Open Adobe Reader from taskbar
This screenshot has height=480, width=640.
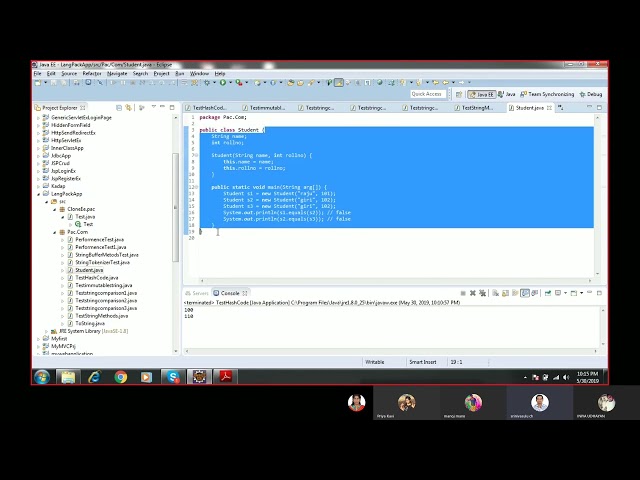pyautogui.click(x=225, y=377)
